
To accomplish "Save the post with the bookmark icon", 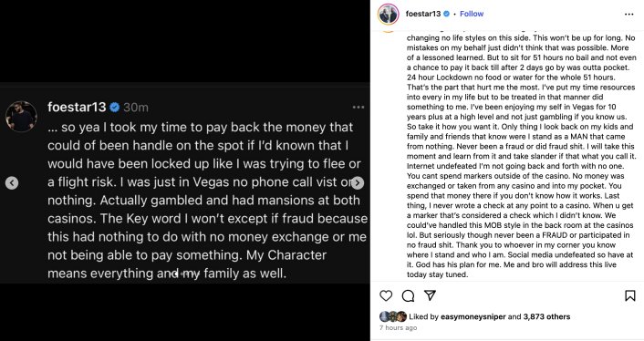I will pyautogui.click(x=630, y=295).
